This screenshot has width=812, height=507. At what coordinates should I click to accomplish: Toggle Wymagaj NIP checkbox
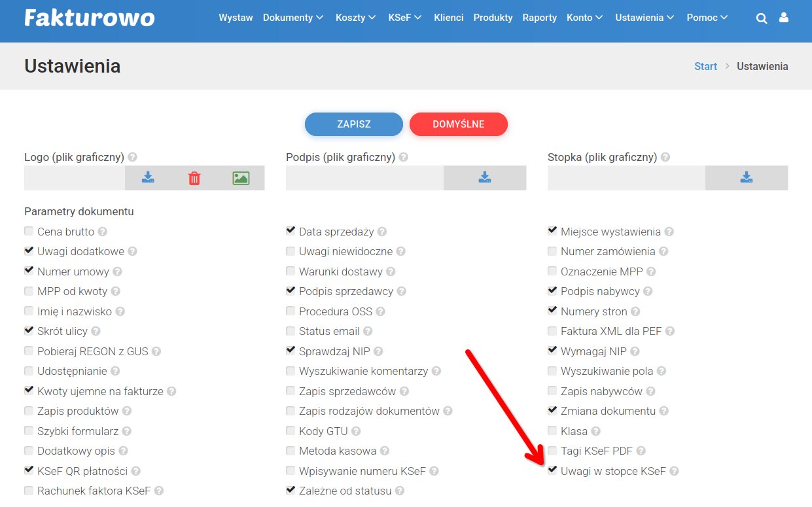click(552, 351)
